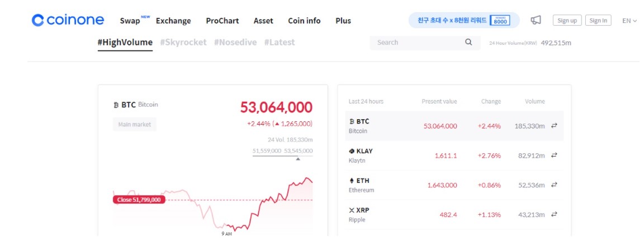Click the Volume column header
This screenshot has height=250, width=644.
(535, 101)
